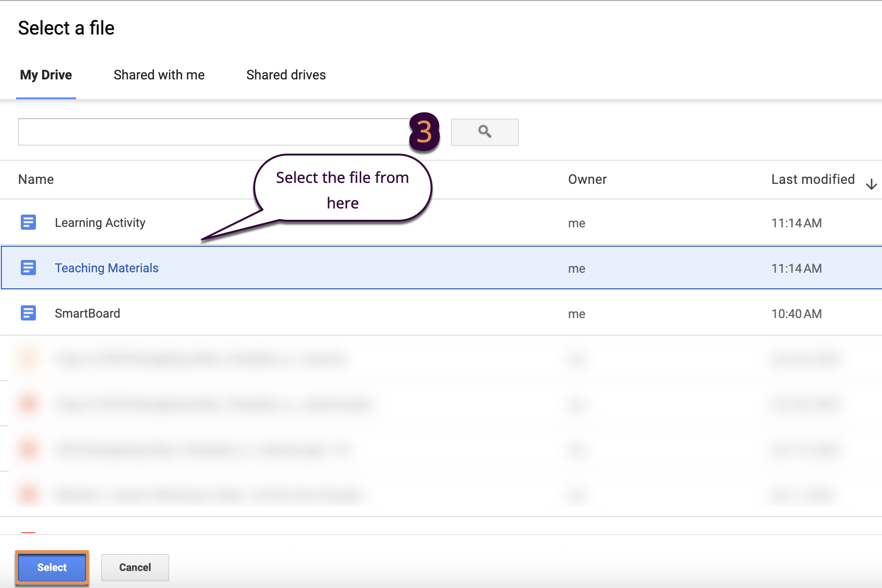Viewport: 882px width, 588px height.
Task: Toggle sort direction arrow beside Last modified
Action: (871, 184)
